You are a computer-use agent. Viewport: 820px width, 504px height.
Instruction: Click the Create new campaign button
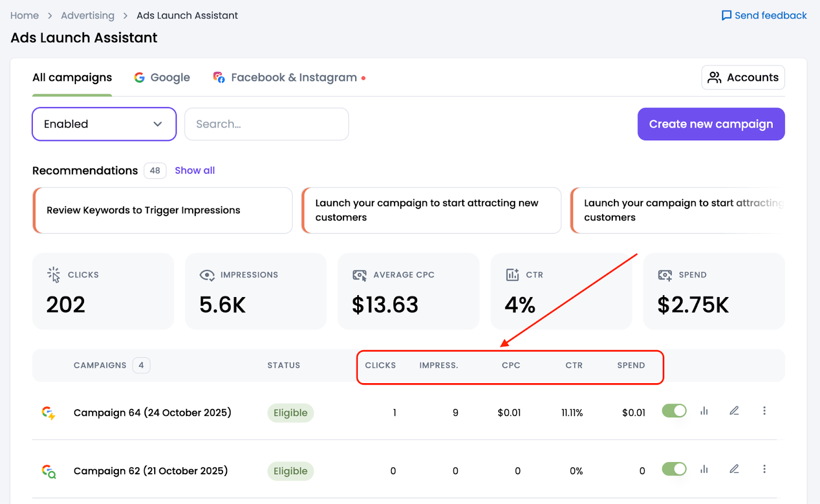[711, 124]
